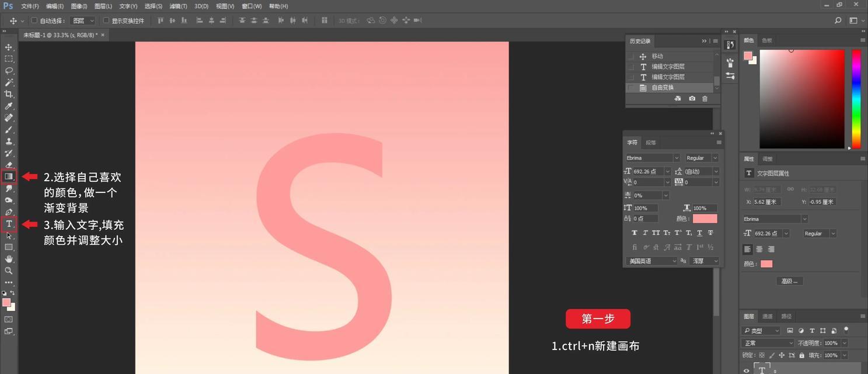
Task: Select the Pen tool
Action: 9,212
